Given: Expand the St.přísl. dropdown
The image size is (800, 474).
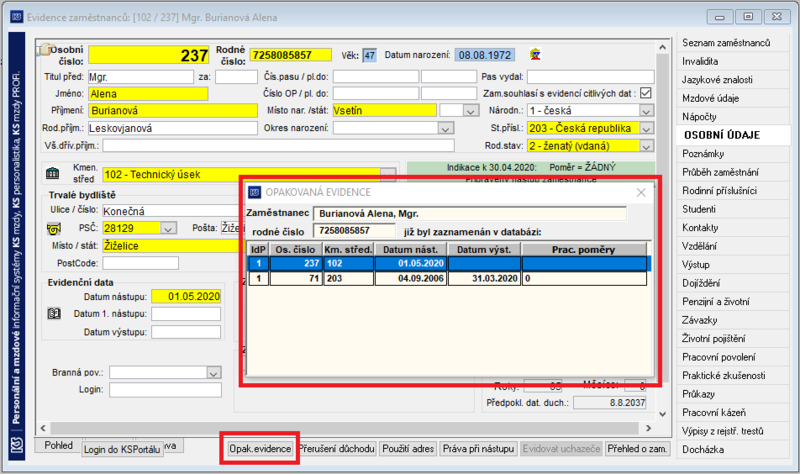Looking at the screenshot, I should point(646,129).
